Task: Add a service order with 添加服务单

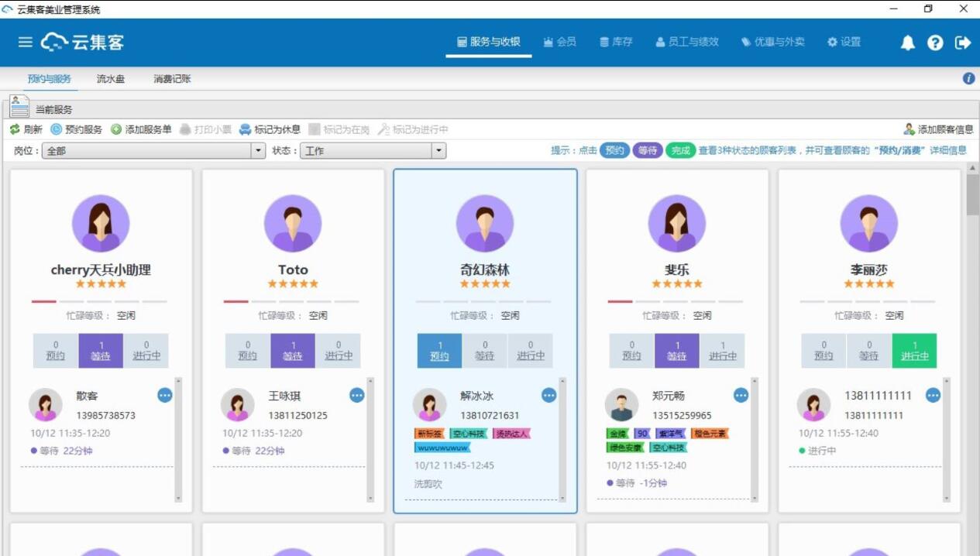Action: click(x=141, y=129)
